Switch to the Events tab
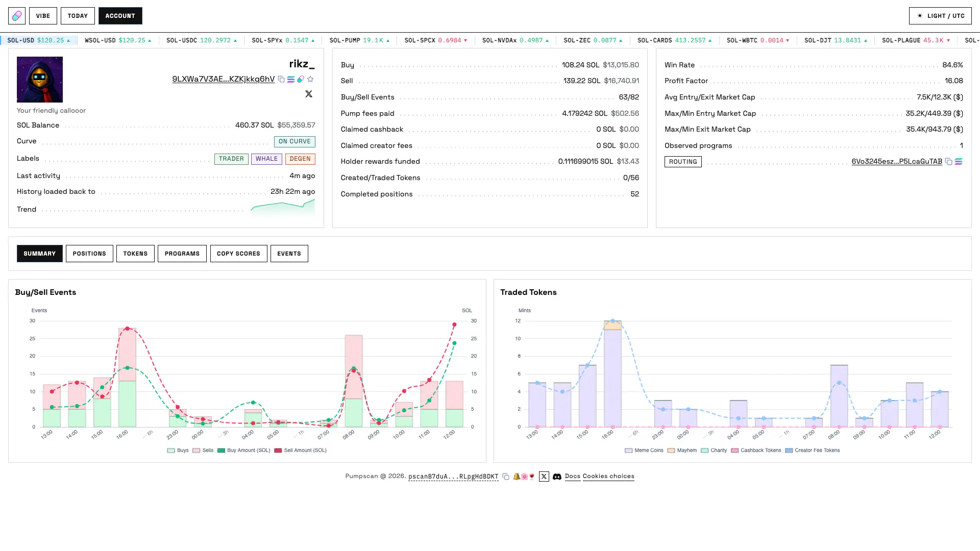This screenshot has width=980, height=551. [x=289, y=254]
